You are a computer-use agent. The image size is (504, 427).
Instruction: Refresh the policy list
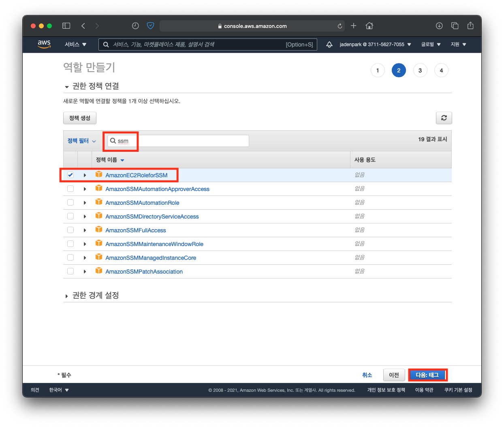point(444,118)
